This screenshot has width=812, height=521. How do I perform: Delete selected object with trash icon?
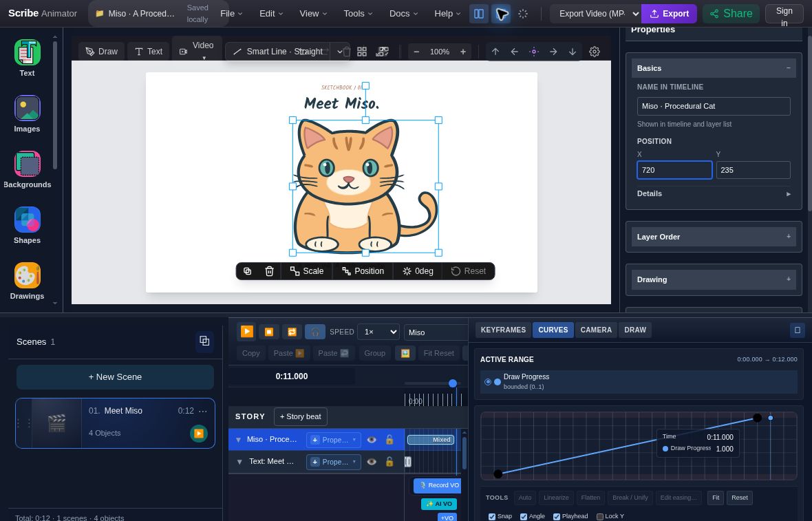(269, 271)
